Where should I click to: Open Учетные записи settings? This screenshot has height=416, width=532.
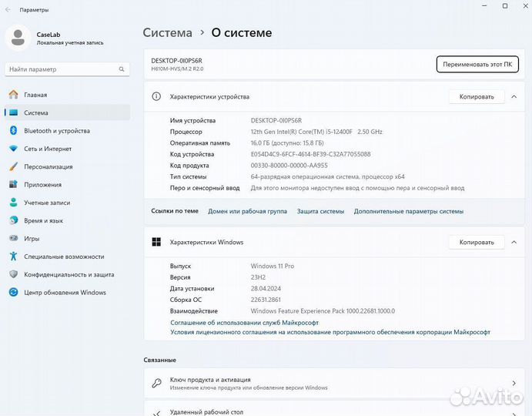[67, 203]
